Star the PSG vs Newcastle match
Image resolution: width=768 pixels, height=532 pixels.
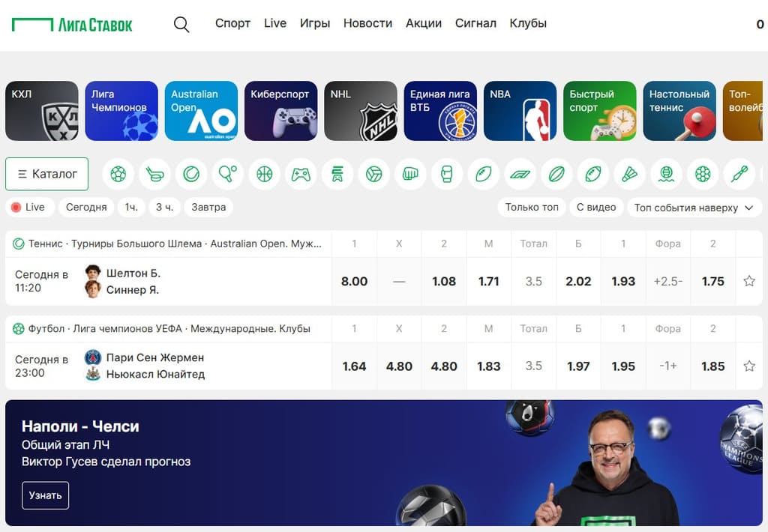pyautogui.click(x=749, y=366)
